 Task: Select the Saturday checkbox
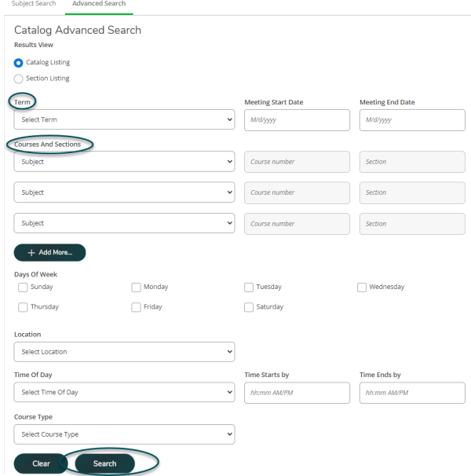click(249, 307)
